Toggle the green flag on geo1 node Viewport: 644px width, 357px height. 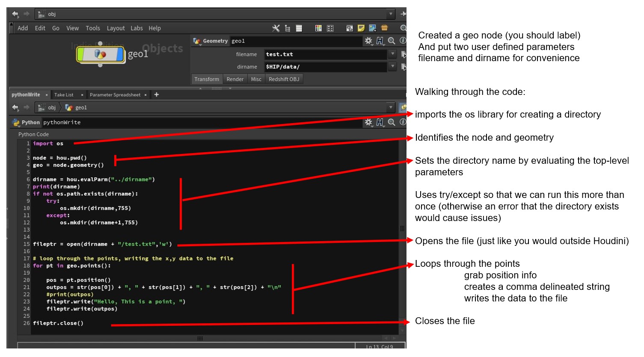coord(81,54)
